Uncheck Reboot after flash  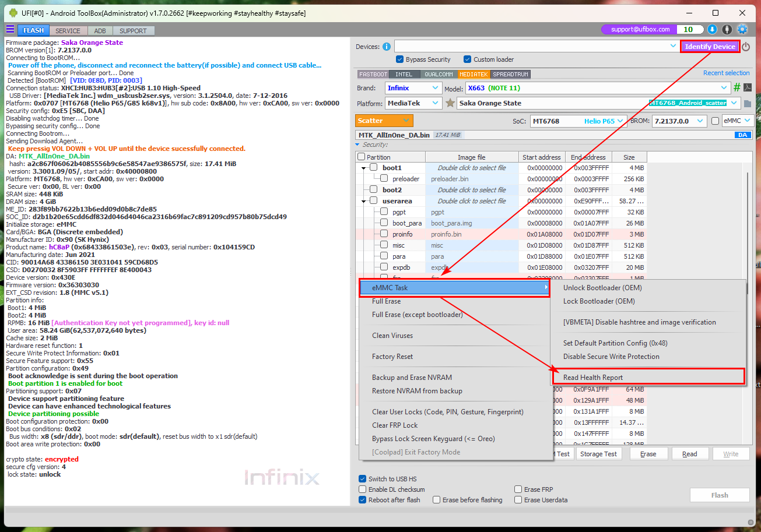pyautogui.click(x=363, y=500)
